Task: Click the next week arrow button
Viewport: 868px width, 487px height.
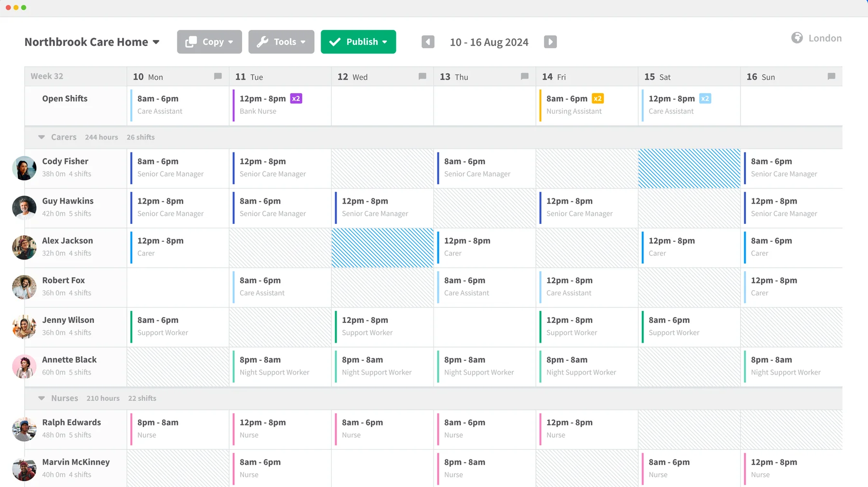Action: [x=550, y=42]
